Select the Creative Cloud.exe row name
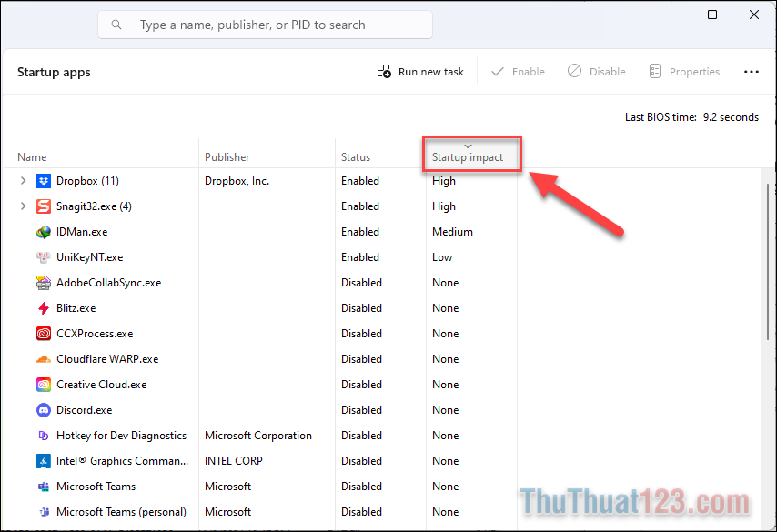The image size is (777, 532). 102,385
